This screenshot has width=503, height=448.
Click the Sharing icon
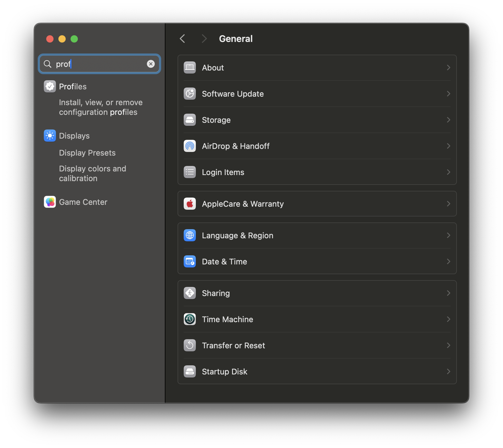(x=190, y=293)
